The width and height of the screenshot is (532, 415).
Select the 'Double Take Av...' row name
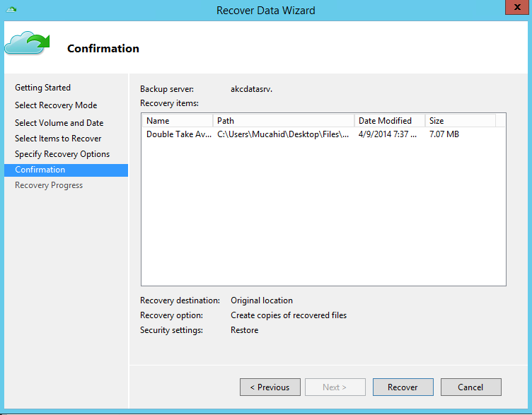click(179, 134)
